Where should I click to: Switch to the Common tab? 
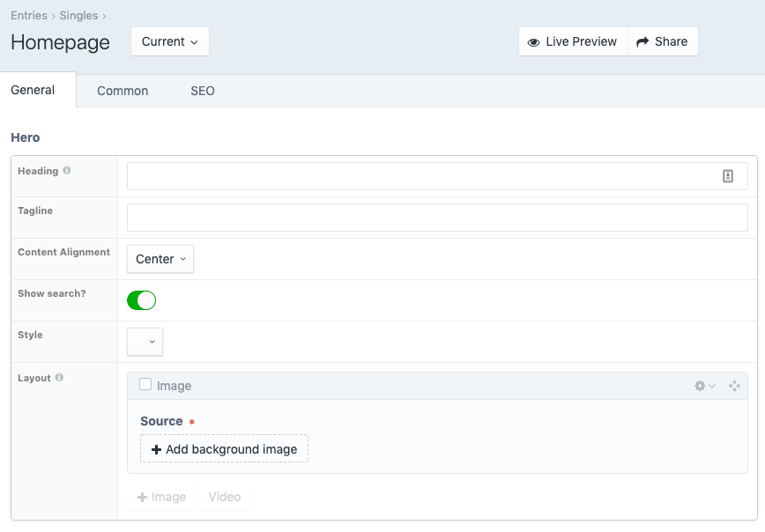coord(122,91)
